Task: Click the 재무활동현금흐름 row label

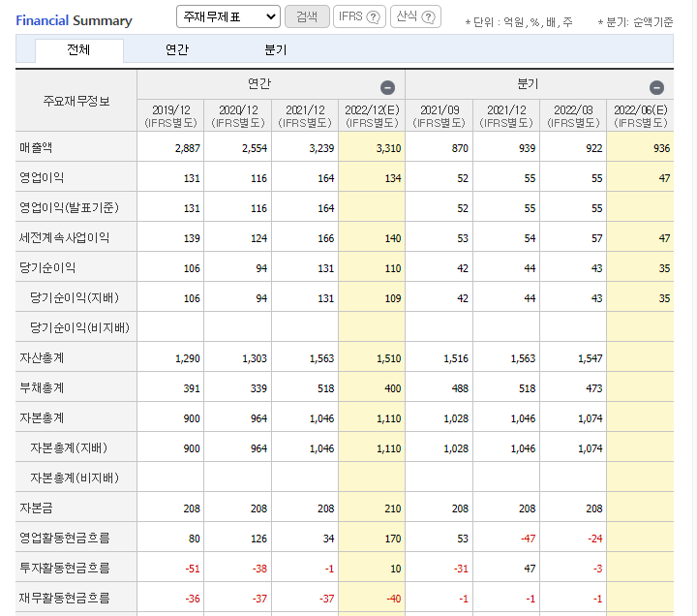Action: [x=65, y=599]
